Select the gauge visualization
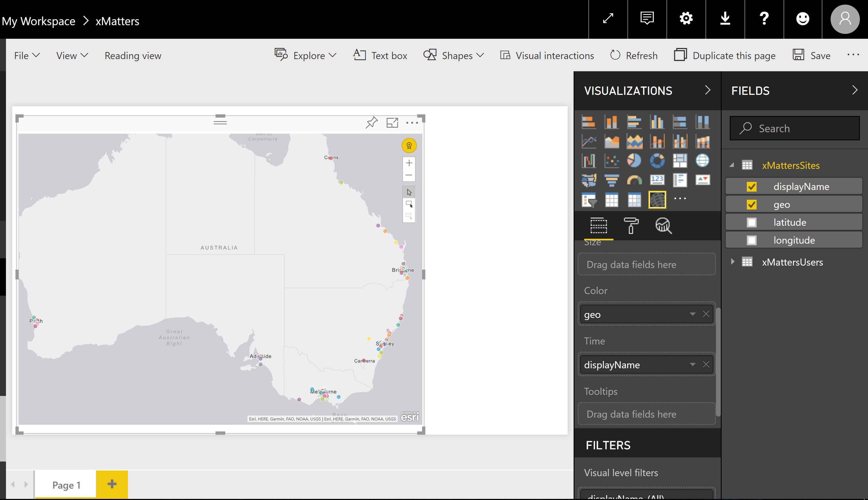868x500 pixels. [634, 180]
